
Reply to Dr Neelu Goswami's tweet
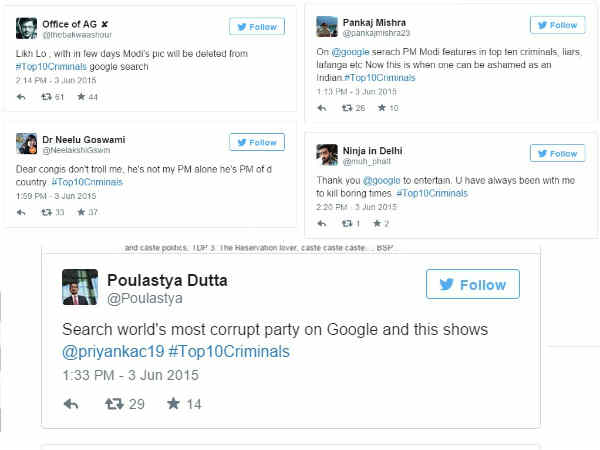(22, 212)
